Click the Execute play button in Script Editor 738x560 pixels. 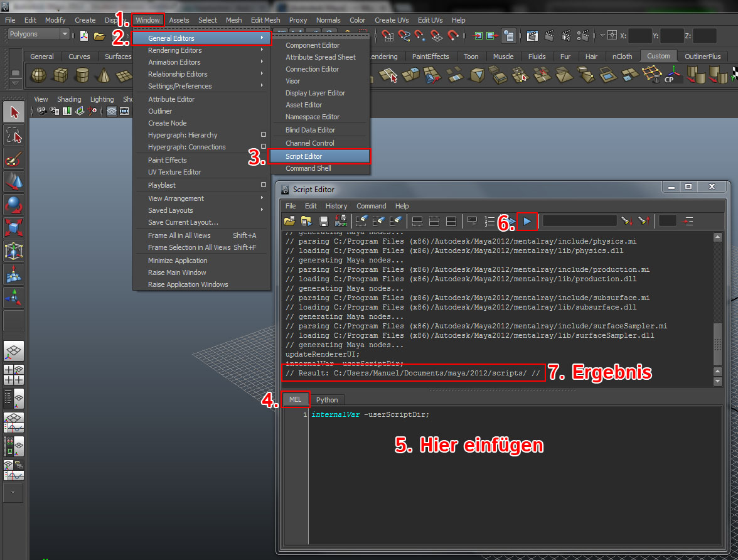click(x=527, y=221)
